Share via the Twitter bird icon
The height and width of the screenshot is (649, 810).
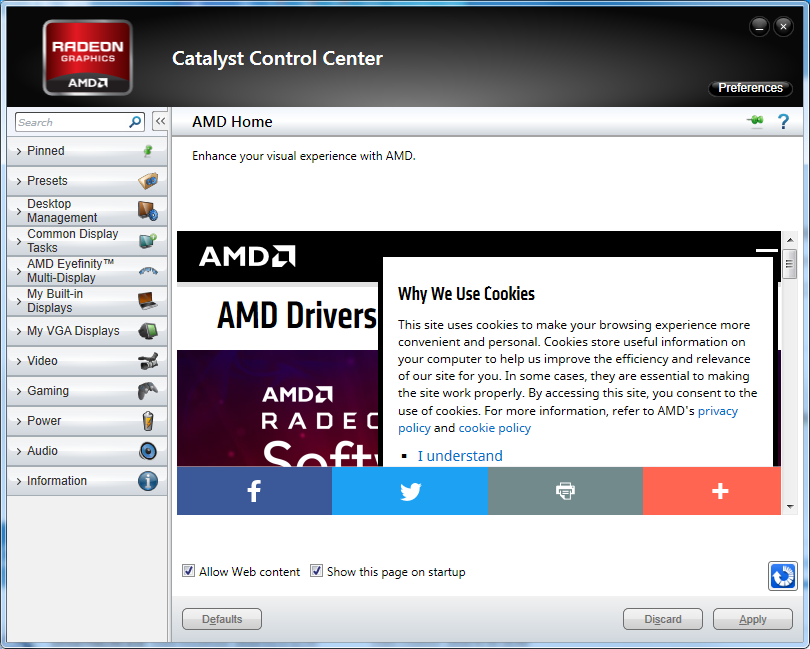coord(410,491)
